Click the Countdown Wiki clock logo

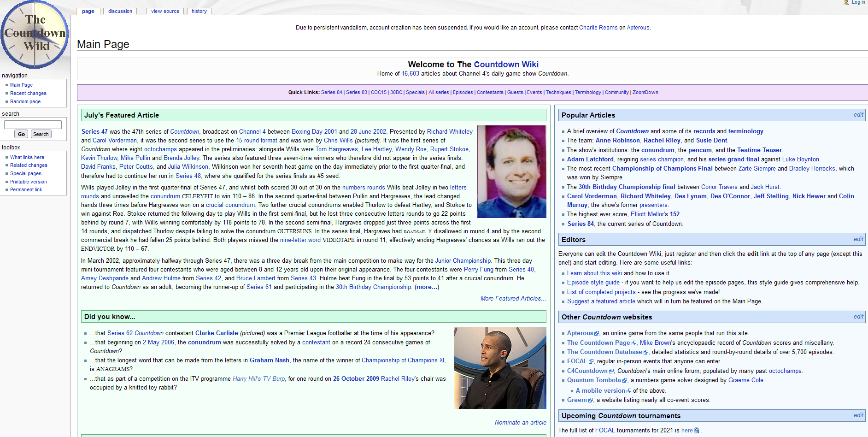(x=35, y=35)
